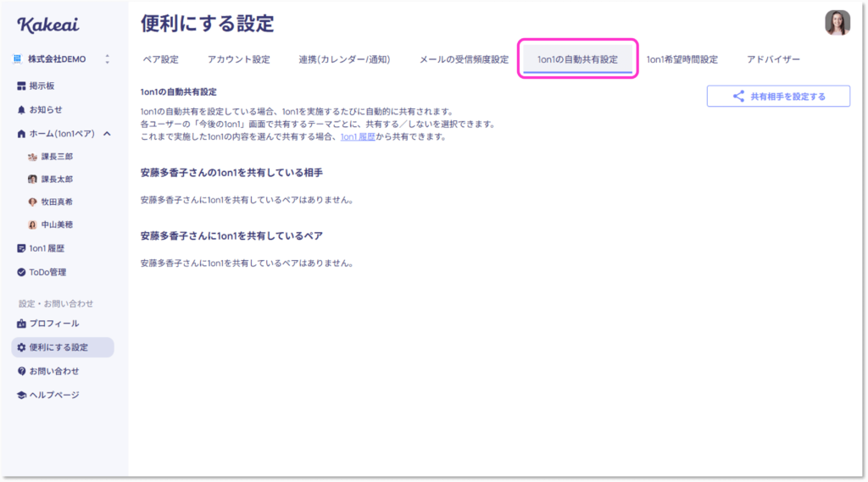The height and width of the screenshot is (482, 868).
Task: Switch to the アカウント設定 tab
Action: coord(238,59)
